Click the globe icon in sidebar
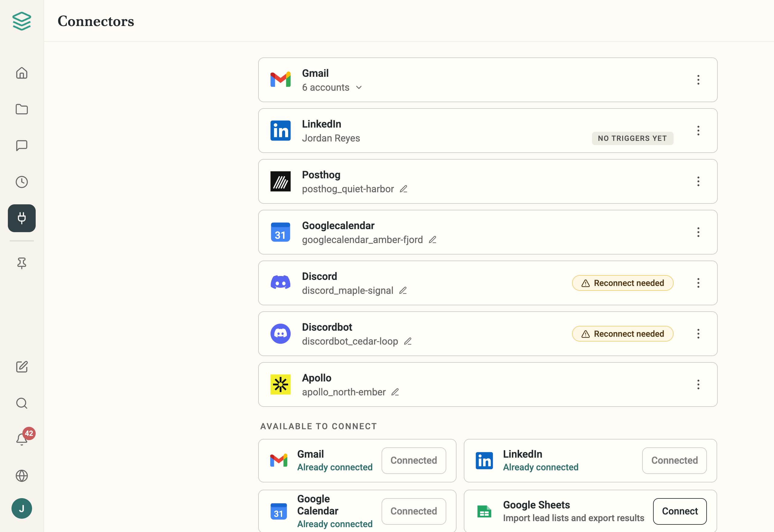Viewport: 774px width, 532px height. 22,476
